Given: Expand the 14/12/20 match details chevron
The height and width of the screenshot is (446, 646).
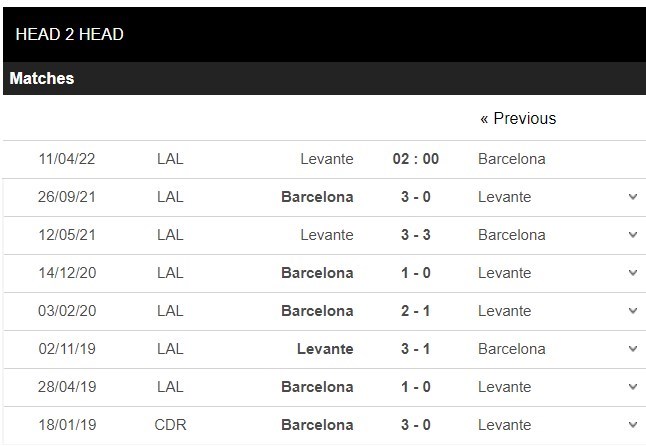Looking at the screenshot, I should coord(633,273).
